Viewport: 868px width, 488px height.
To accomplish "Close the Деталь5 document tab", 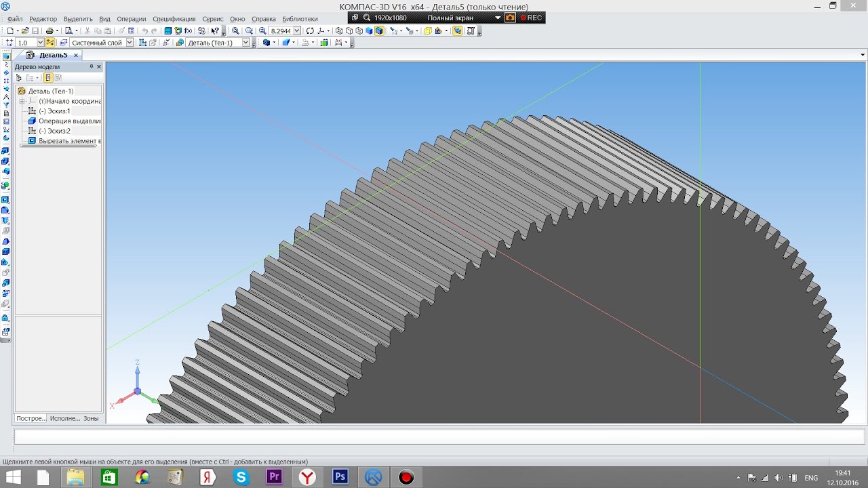I will click(x=76, y=55).
